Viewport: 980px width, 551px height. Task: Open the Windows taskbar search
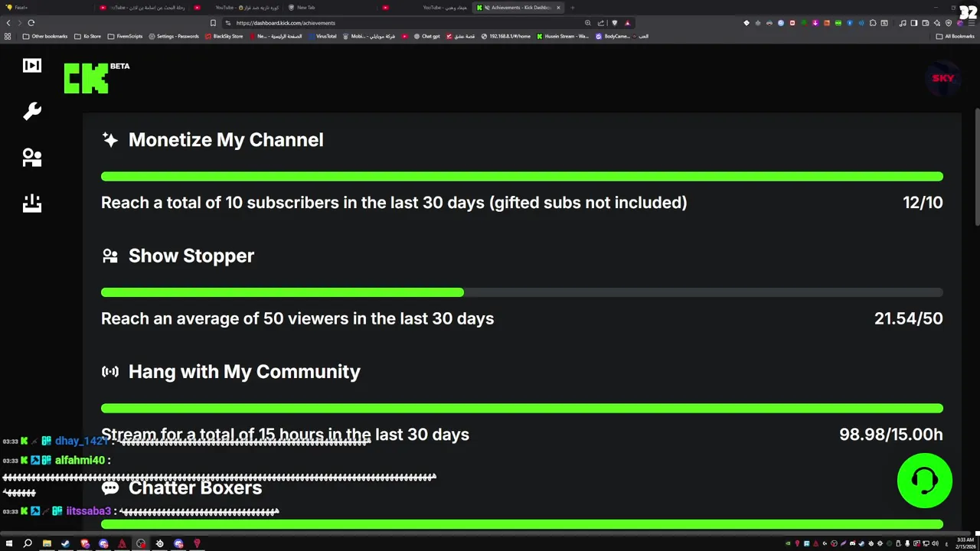[28, 543]
